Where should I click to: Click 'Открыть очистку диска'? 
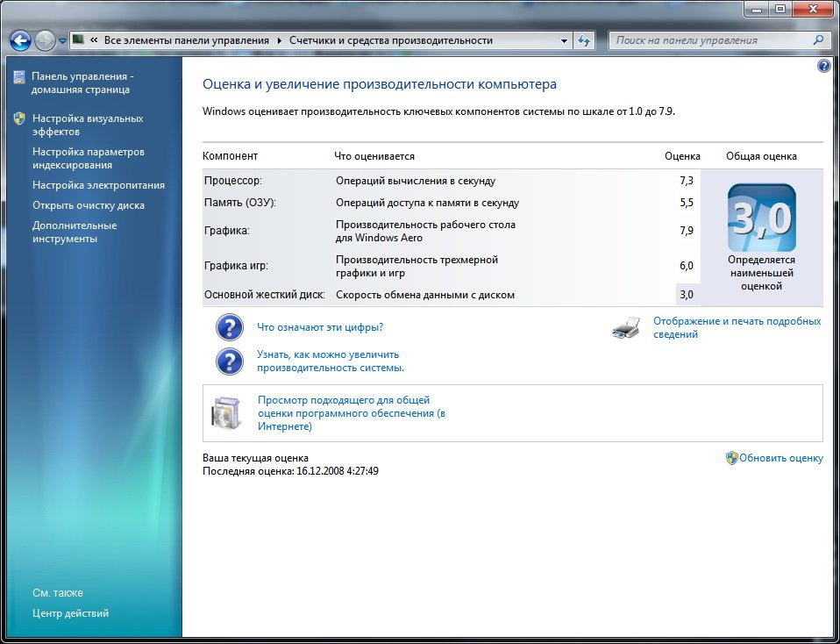89,205
